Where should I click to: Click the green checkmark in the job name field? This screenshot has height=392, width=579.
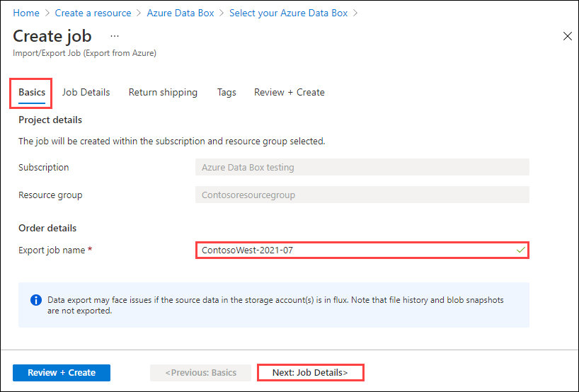click(x=521, y=250)
